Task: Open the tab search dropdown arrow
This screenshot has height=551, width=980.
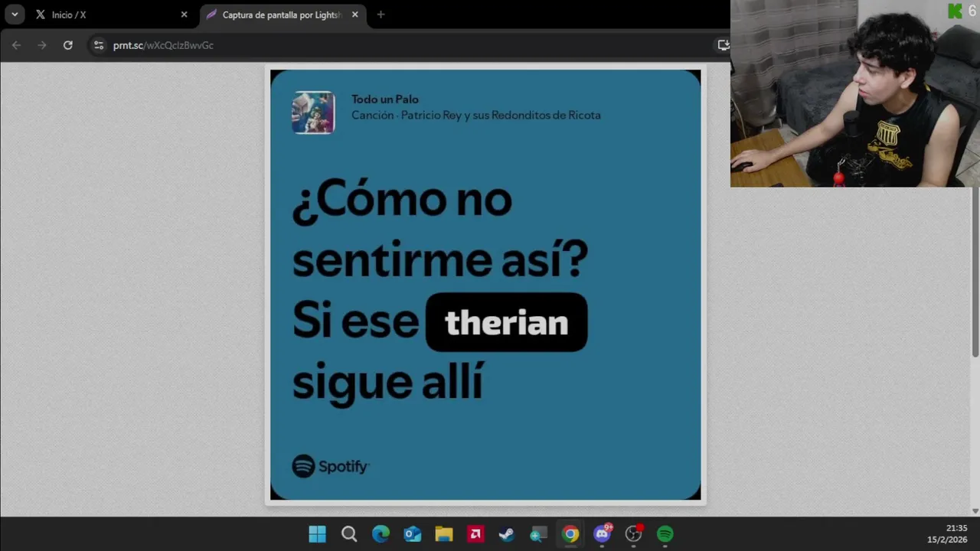Action: [x=15, y=15]
